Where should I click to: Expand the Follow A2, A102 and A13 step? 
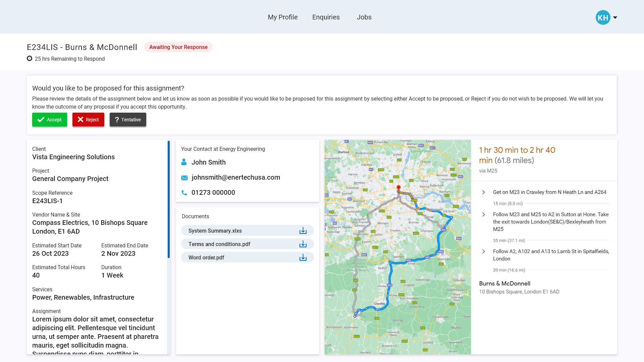point(483,251)
